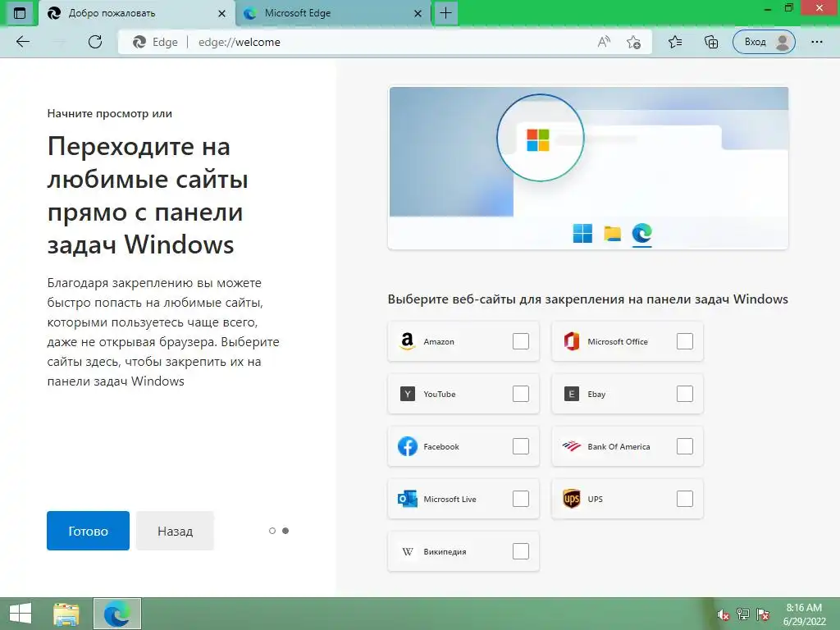840x630 pixels.
Task: Click the Outlook icon for Microsoft Live
Action: (x=407, y=499)
